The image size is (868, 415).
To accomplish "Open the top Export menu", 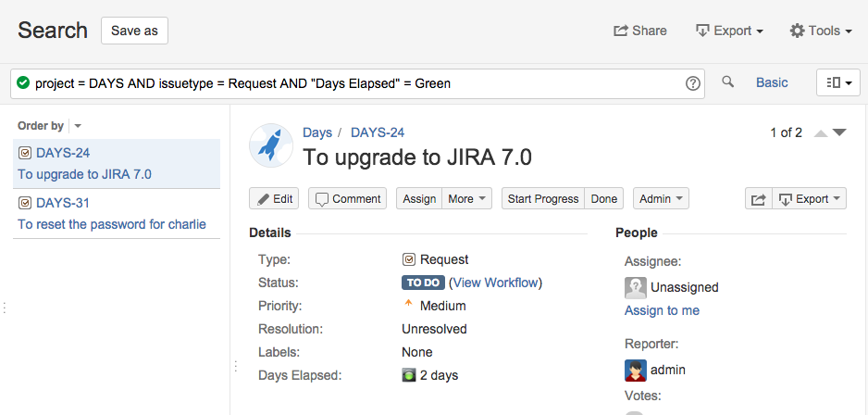I will 729,31.
